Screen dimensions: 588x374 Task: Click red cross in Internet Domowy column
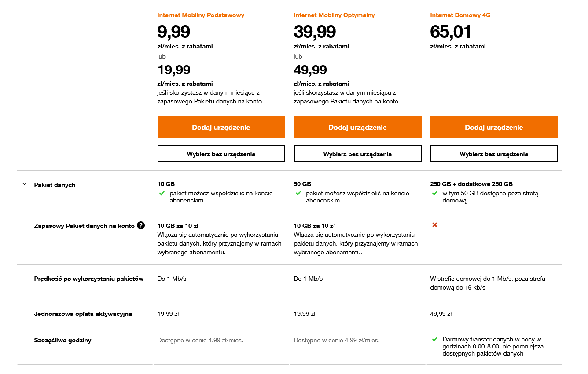tap(435, 225)
